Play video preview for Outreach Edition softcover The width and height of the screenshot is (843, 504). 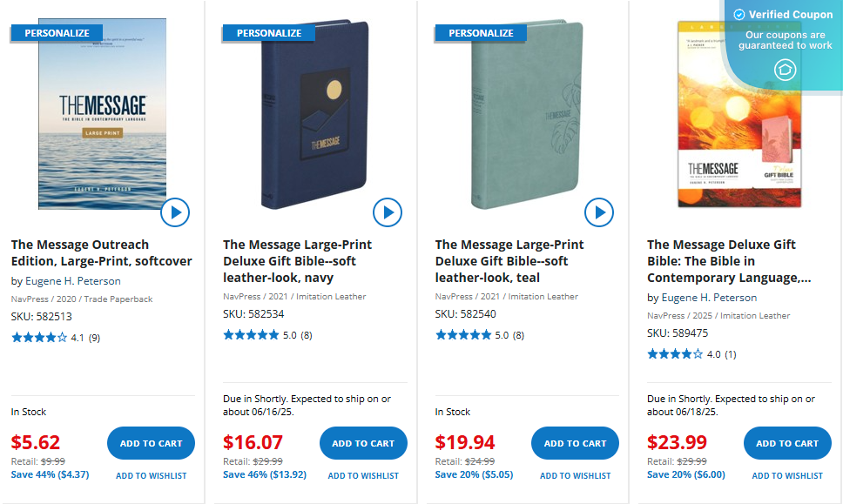(175, 212)
